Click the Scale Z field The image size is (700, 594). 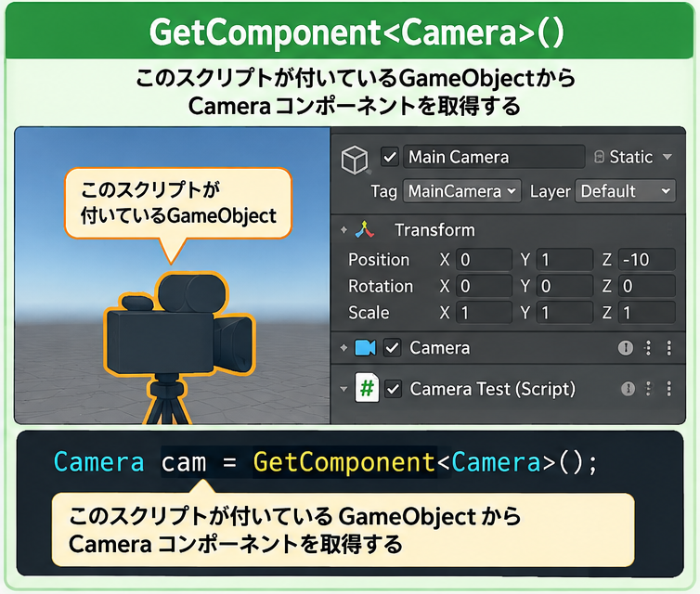coord(646,313)
